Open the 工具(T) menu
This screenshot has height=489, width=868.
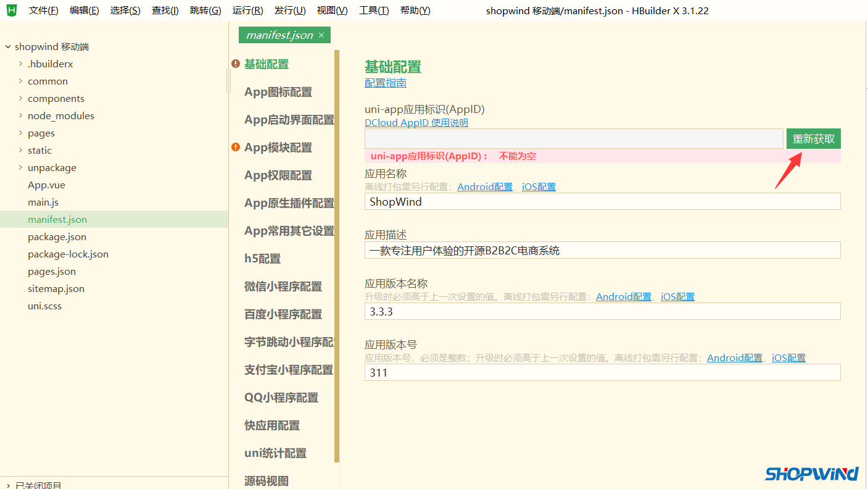pos(374,10)
